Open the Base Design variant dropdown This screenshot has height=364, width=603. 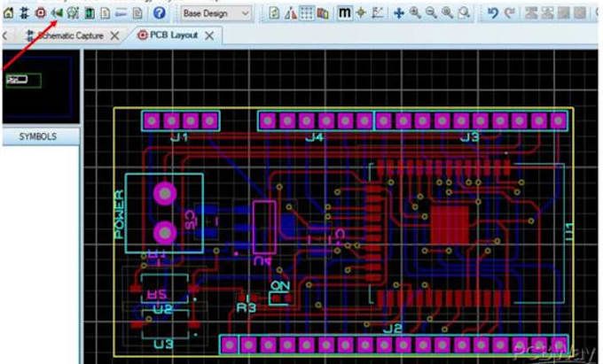pos(216,14)
